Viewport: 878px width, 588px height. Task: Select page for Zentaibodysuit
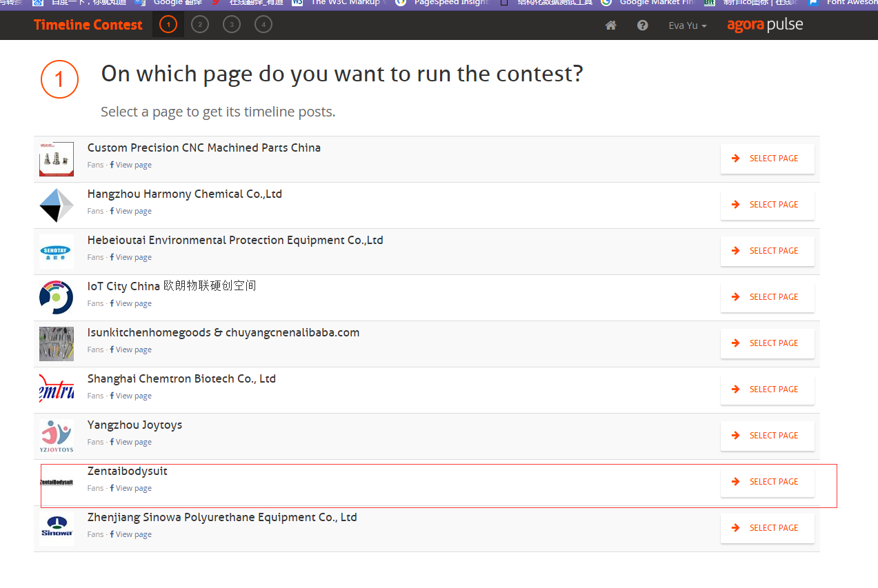tap(768, 482)
